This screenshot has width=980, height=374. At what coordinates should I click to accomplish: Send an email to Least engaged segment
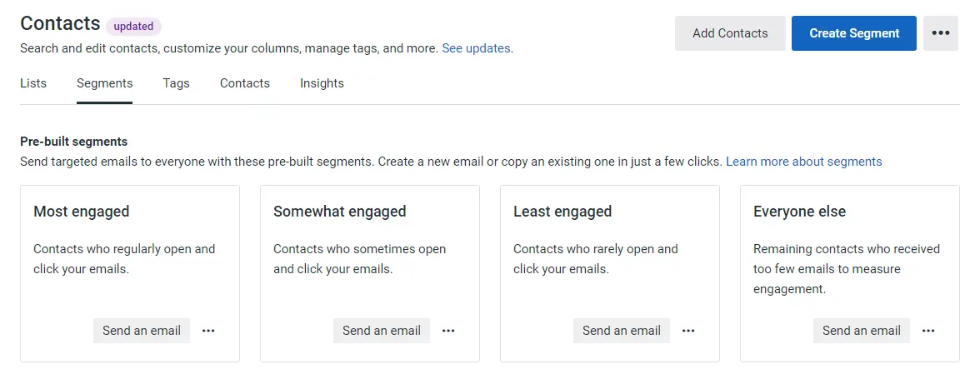622,331
